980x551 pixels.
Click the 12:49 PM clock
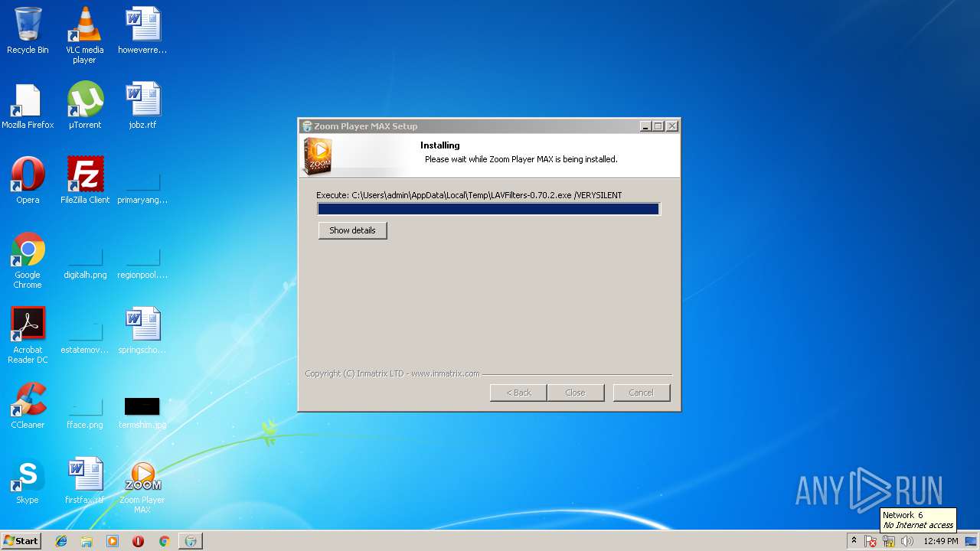point(941,541)
